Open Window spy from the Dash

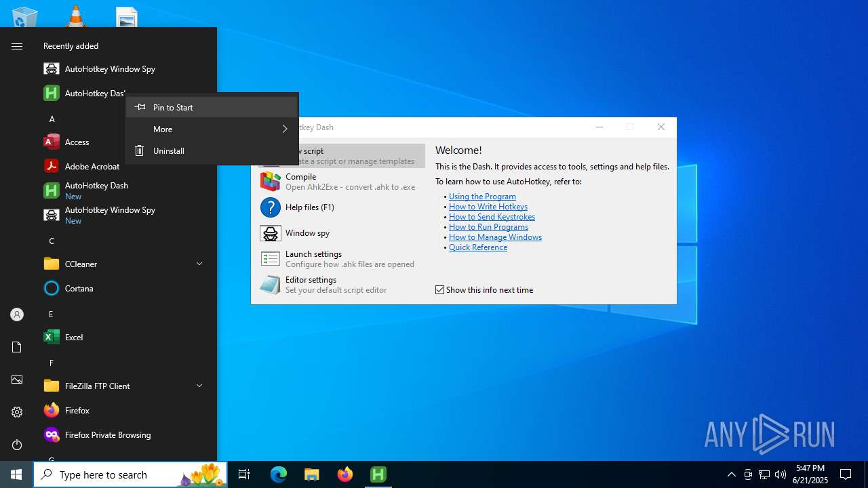tap(342, 232)
